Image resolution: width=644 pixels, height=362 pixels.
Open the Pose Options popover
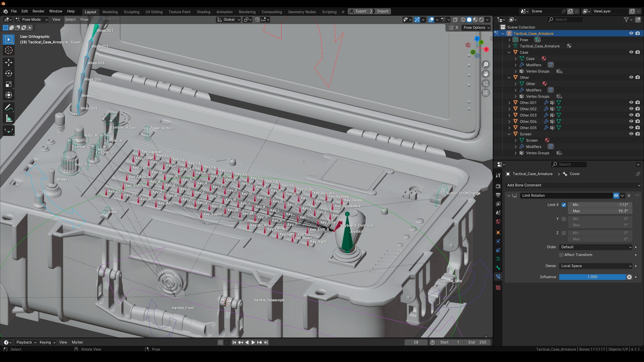pos(476,28)
